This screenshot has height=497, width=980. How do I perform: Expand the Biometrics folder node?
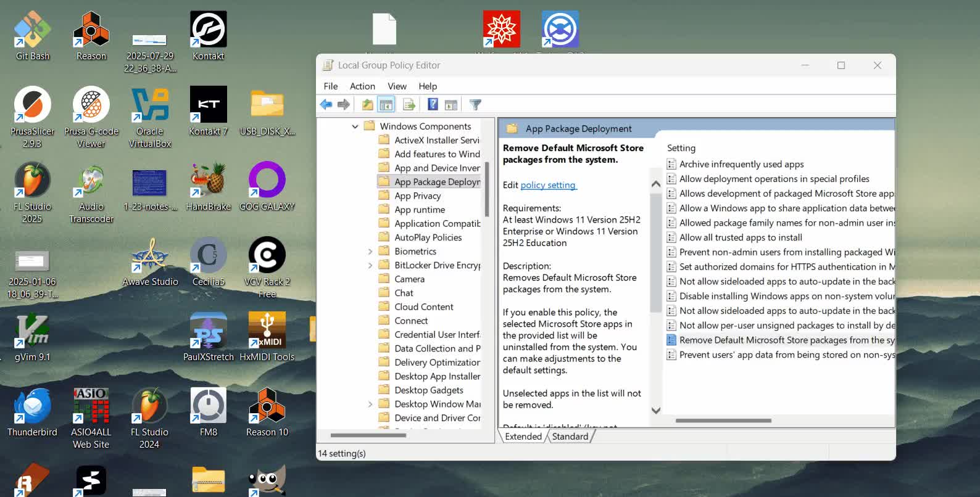pos(370,252)
